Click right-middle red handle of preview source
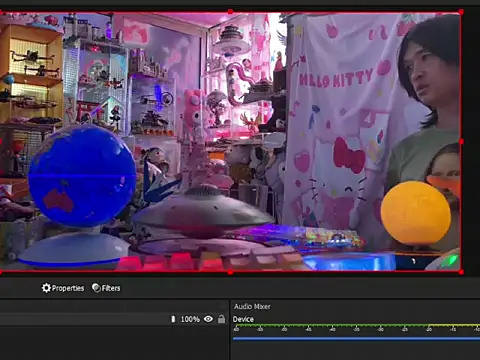480x360 pixels. click(461, 142)
